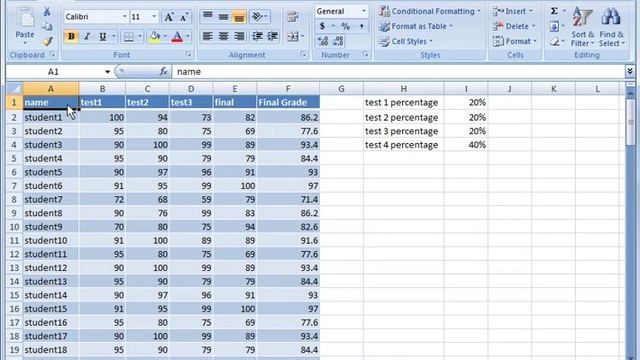The width and height of the screenshot is (640, 360).
Task: Open Find & Select menu
Action: click(x=611, y=27)
